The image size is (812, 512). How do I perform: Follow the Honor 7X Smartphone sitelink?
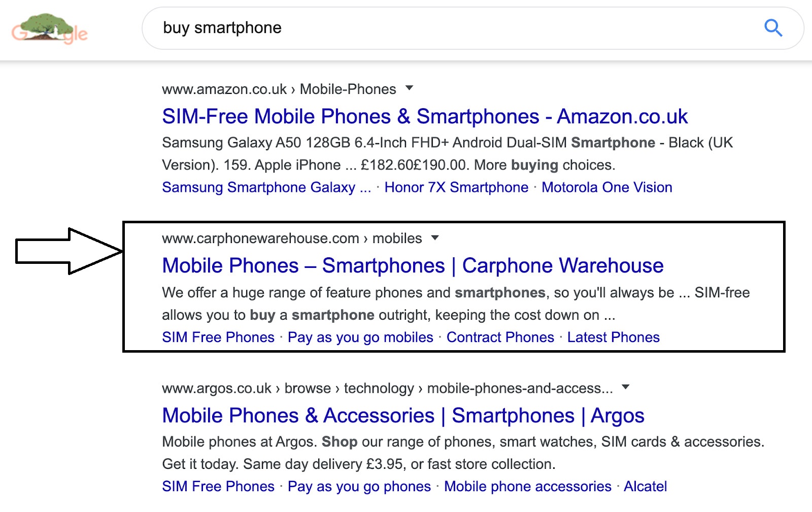456,188
